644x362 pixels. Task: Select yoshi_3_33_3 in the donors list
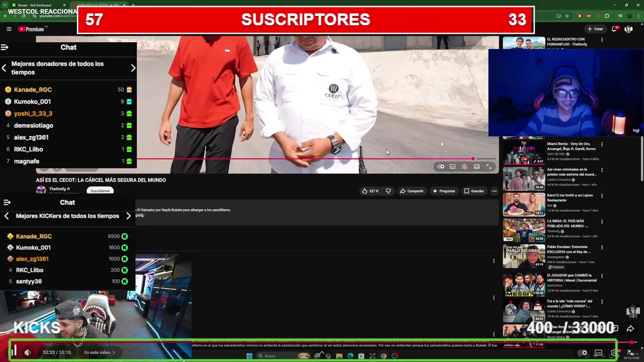68,114
